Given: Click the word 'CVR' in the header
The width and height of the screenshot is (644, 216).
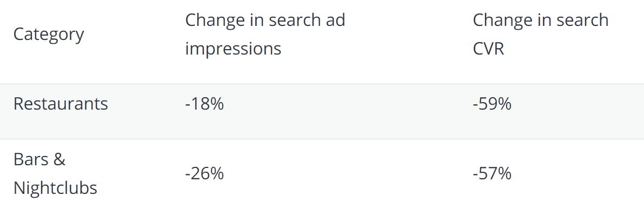Looking at the screenshot, I should pos(488,49).
